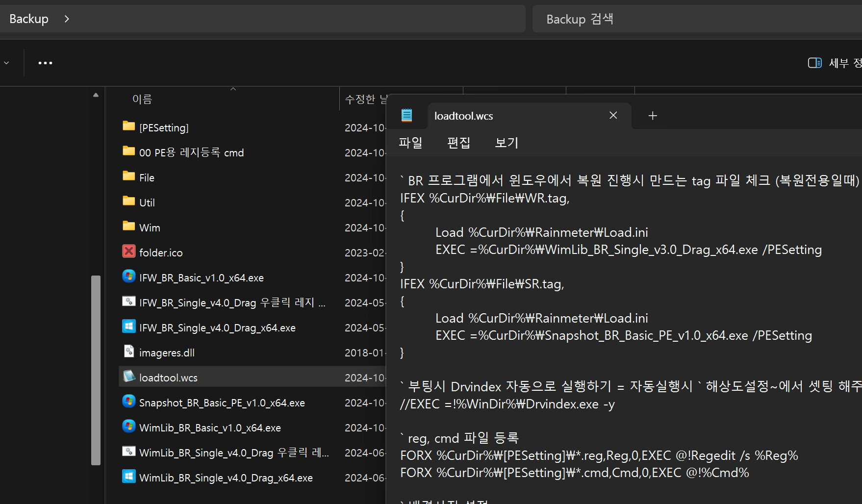Viewport: 862px width, 504px height.
Task: Click the loadtool.wcs file icon
Action: tap(128, 377)
